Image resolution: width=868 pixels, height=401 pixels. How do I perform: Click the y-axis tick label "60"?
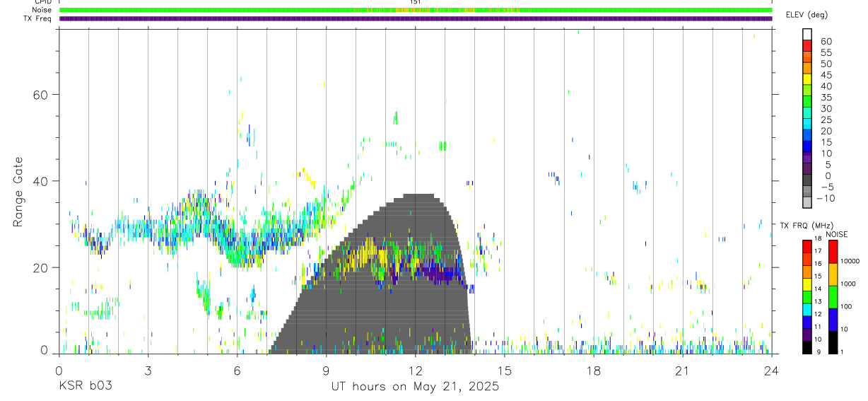[41, 94]
